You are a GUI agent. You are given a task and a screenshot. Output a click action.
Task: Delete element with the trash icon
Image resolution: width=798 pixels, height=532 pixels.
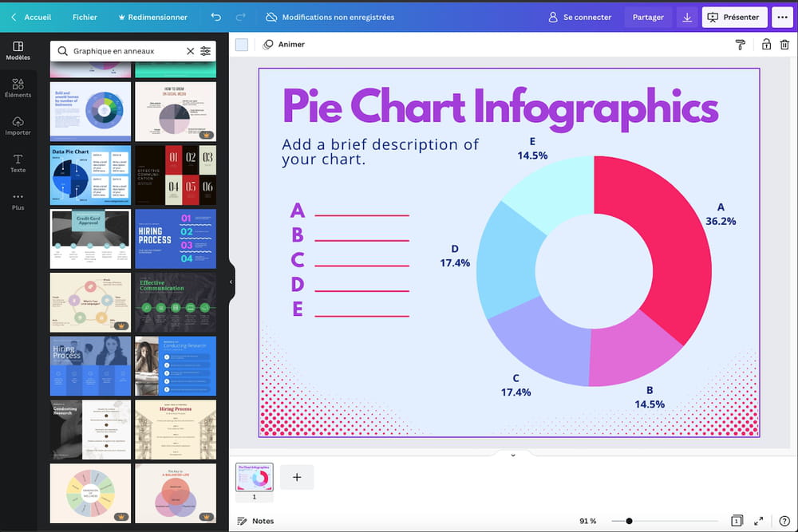(x=784, y=45)
